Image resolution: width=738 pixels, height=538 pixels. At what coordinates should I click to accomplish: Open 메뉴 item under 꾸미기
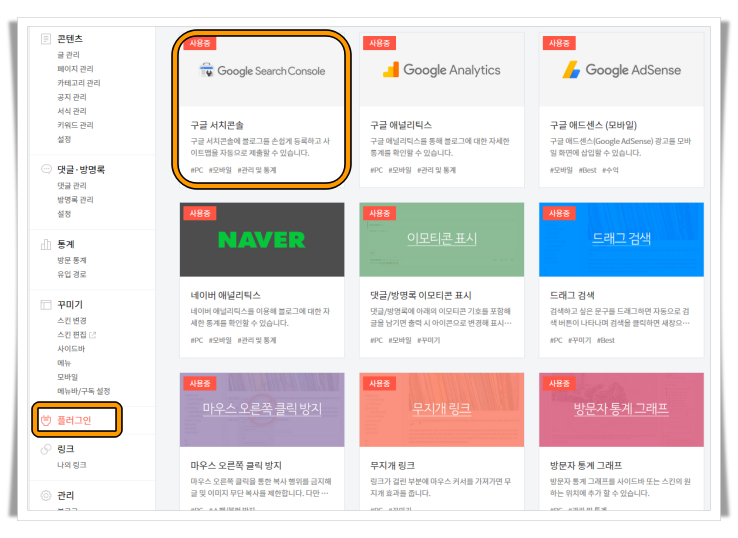[x=64, y=363]
